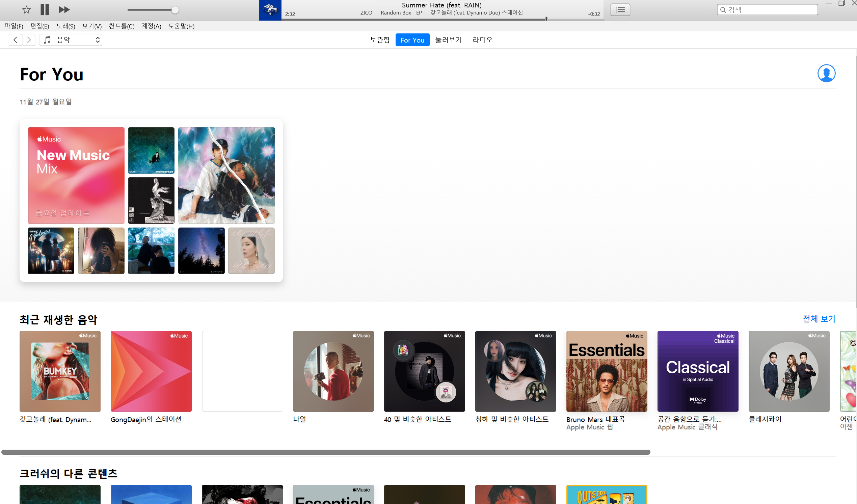
Task: Click the 전체 보기 link
Action: pyautogui.click(x=819, y=319)
